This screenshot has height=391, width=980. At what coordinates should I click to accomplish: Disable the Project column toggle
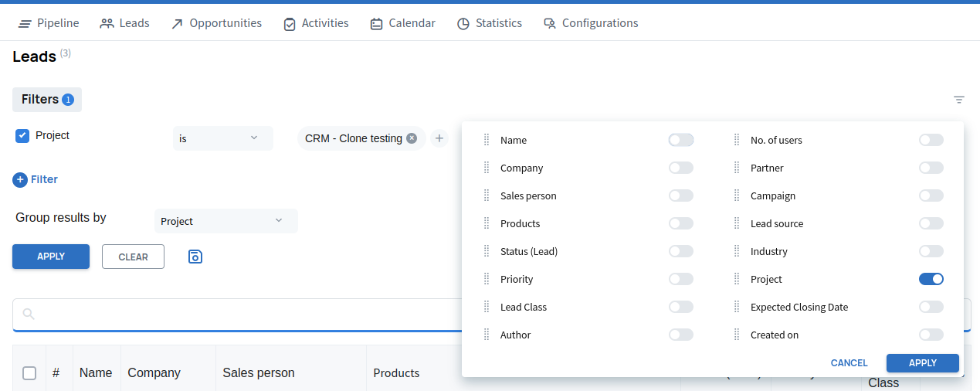click(x=931, y=279)
